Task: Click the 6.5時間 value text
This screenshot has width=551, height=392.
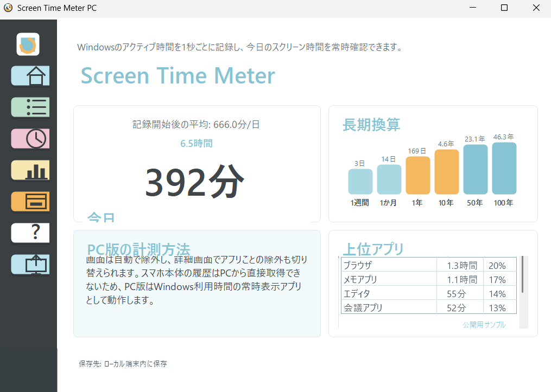Action: 197,143
